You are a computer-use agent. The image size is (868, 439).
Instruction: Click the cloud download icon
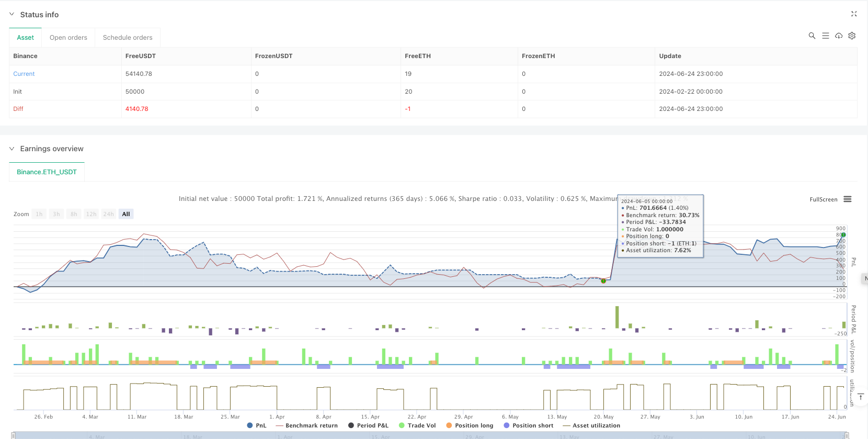[839, 36]
